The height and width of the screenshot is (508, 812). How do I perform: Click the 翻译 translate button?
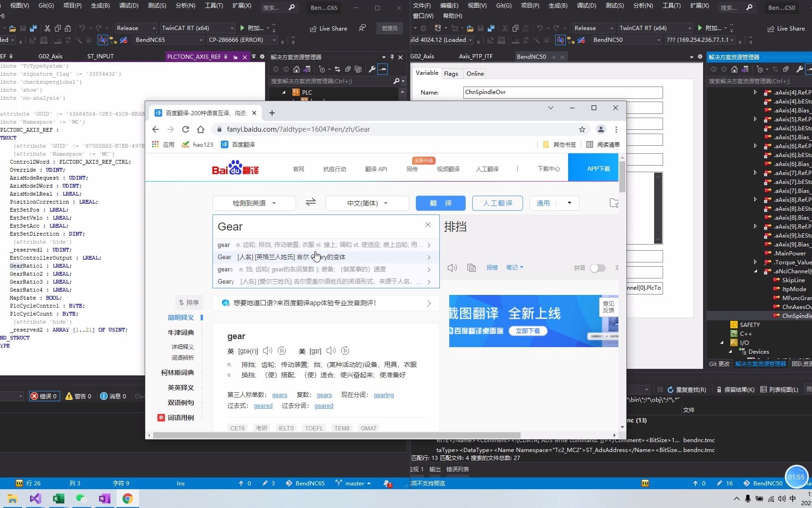click(x=440, y=203)
